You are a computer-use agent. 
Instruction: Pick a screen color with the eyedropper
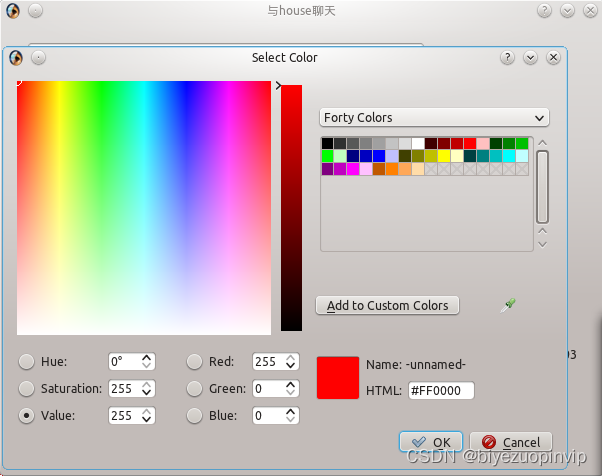pyautogui.click(x=508, y=306)
